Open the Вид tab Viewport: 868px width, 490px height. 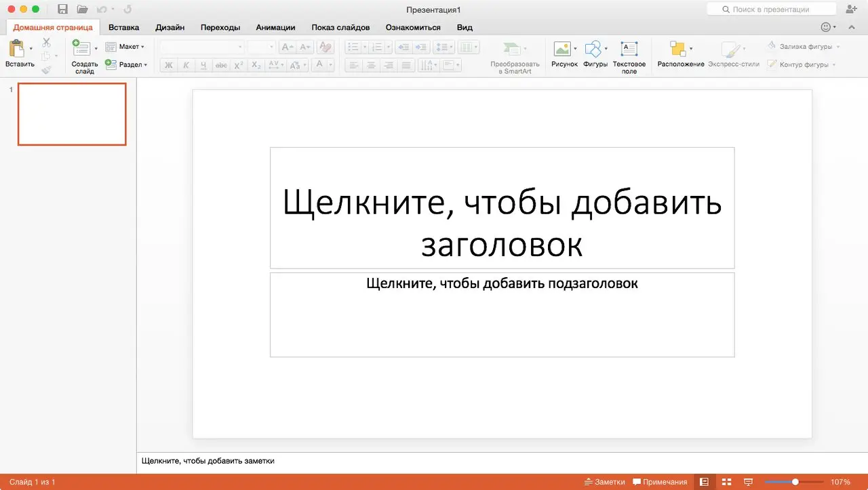pos(465,28)
